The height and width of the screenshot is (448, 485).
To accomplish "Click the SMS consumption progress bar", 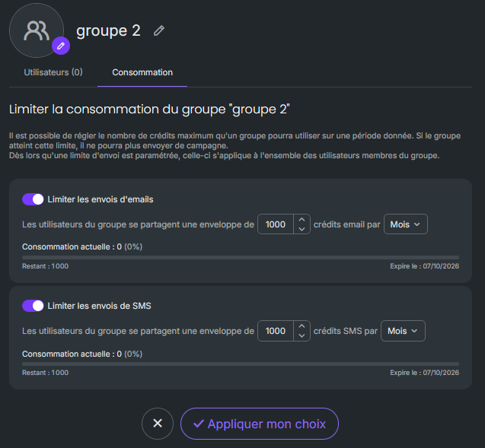I will click(241, 364).
